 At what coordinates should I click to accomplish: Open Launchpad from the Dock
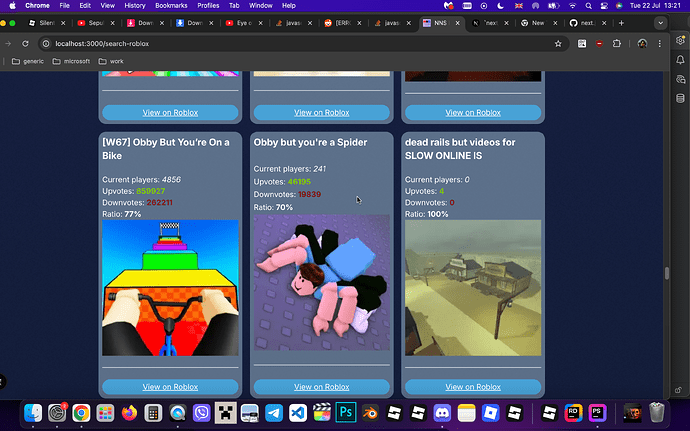click(x=105, y=413)
